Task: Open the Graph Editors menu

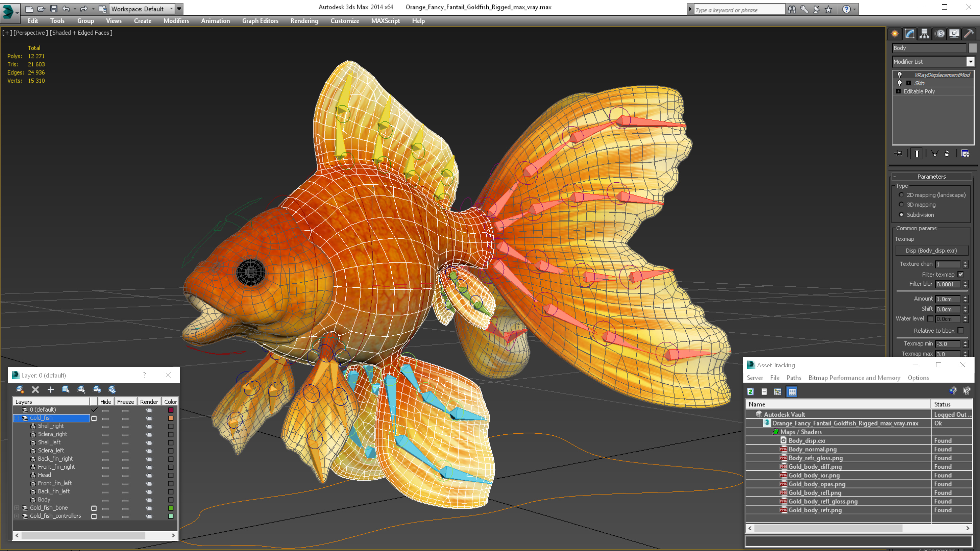Action: [260, 21]
